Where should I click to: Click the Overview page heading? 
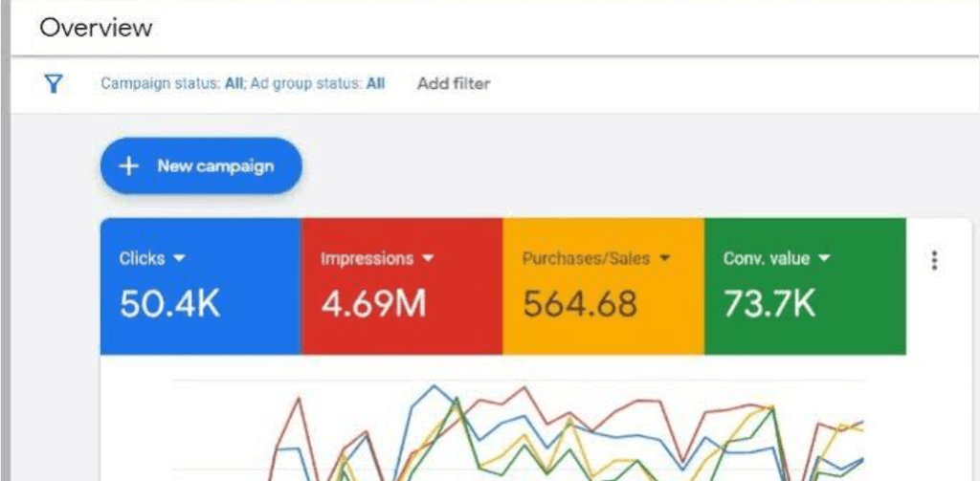tap(96, 28)
